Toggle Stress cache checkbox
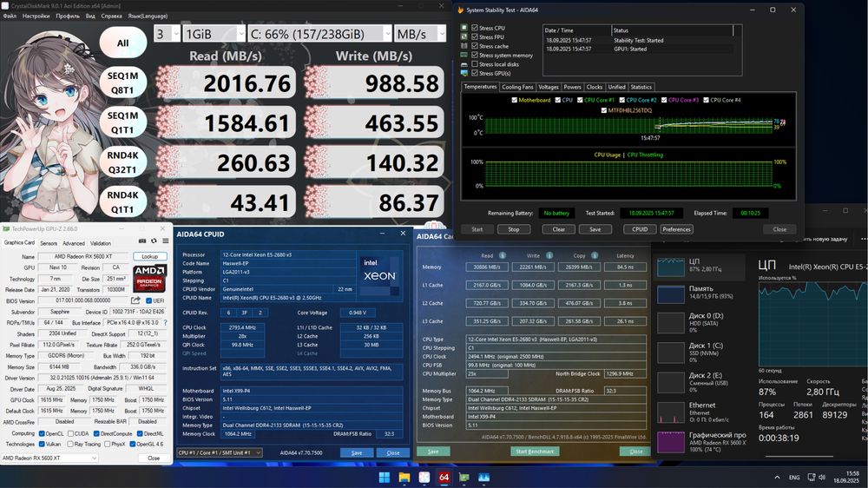The image size is (868, 488). click(475, 46)
